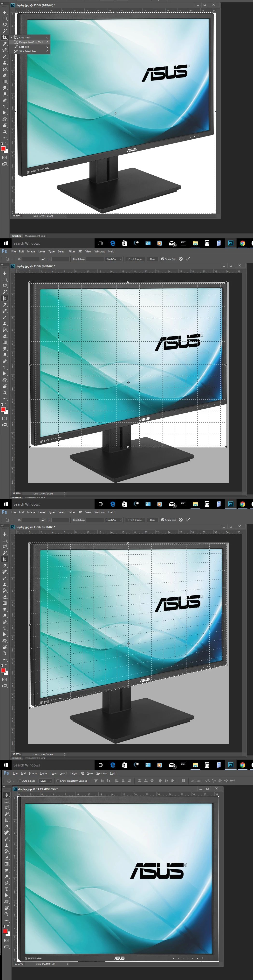The width and height of the screenshot is (253, 980).
Task: Open Window menu in the skewed-grid window
Action: [x=100, y=512]
